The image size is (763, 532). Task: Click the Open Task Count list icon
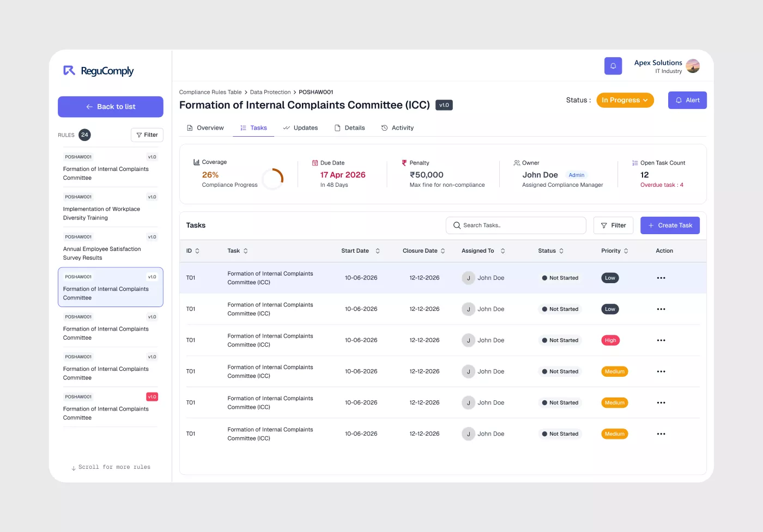point(635,163)
